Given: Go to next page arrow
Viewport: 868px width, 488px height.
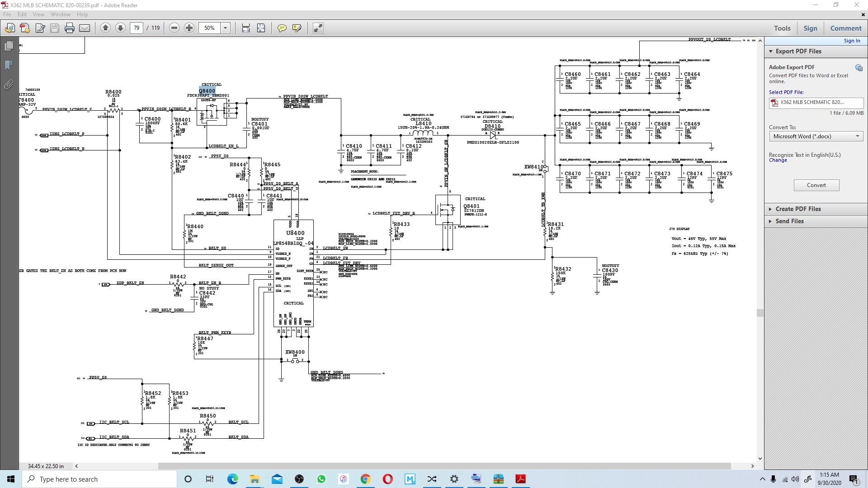Looking at the screenshot, I should click(x=120, y=28).
